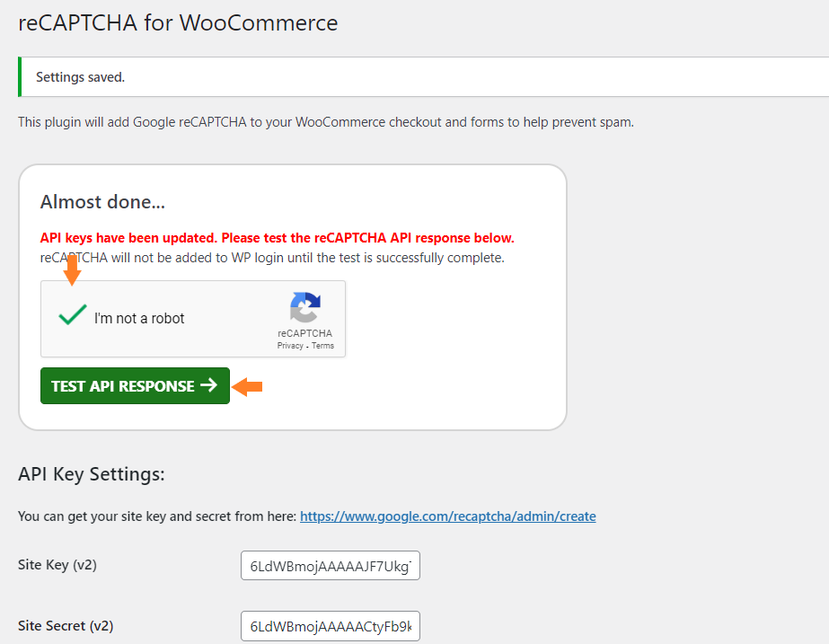Open the reCAPTCHA Terms link
This screenshot has width=829, height=644.
322,346
